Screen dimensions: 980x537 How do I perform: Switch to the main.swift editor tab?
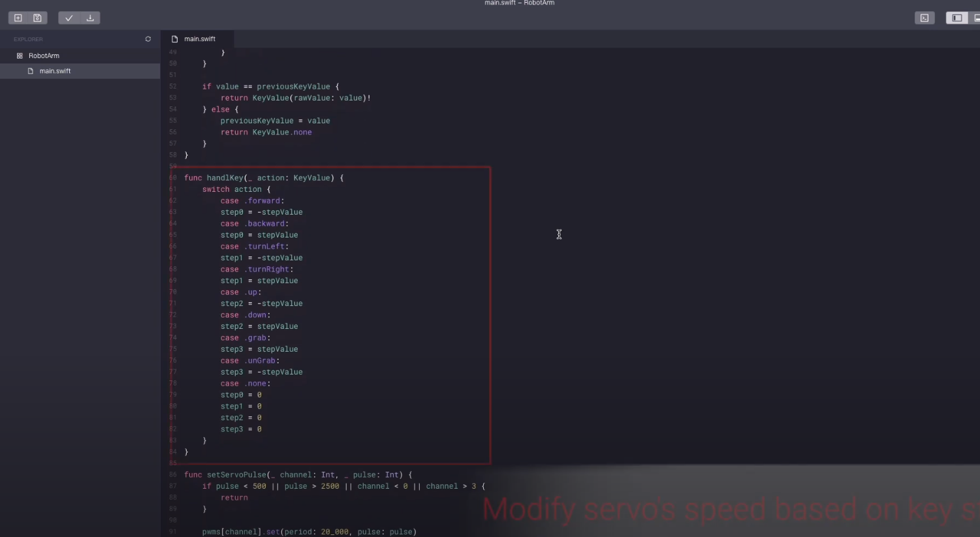tap(198, 39)
